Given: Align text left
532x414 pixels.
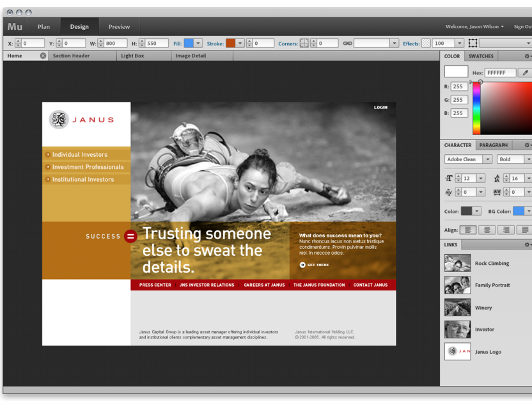Looking at the screenshot, I should tap(468, 230).
